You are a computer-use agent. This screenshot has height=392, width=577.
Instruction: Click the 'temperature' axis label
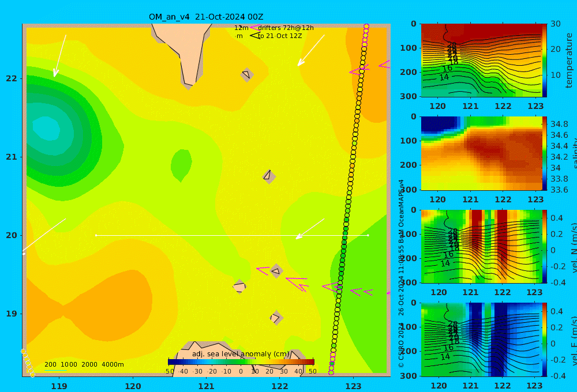tap(569, 61)
